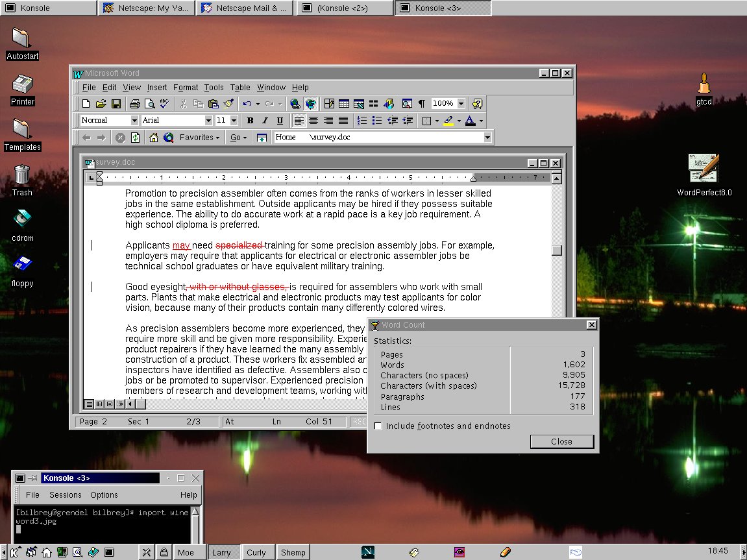The width and height of the screenshot is (747, 560).
Task: Open the Tools menu
Action: (x=214, y=88)
